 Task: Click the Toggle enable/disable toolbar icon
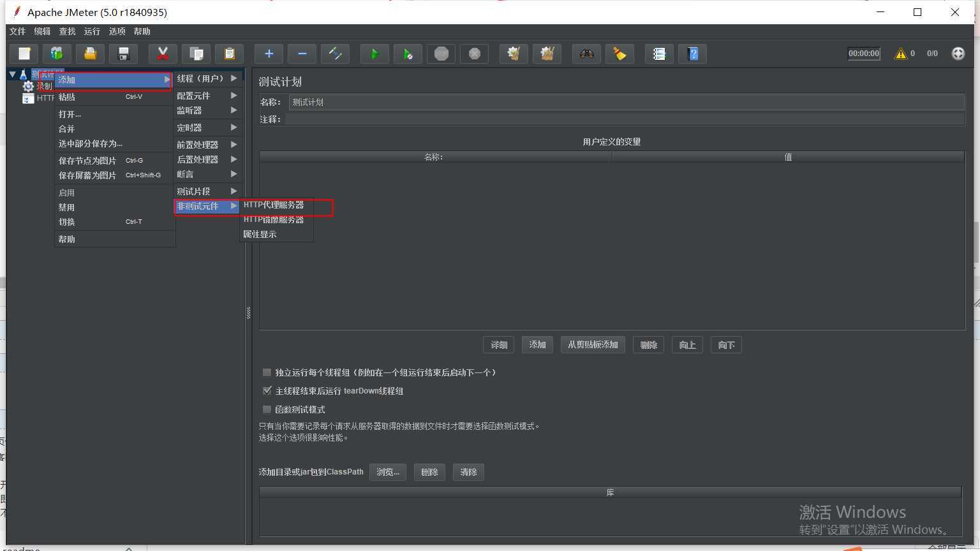335,54
